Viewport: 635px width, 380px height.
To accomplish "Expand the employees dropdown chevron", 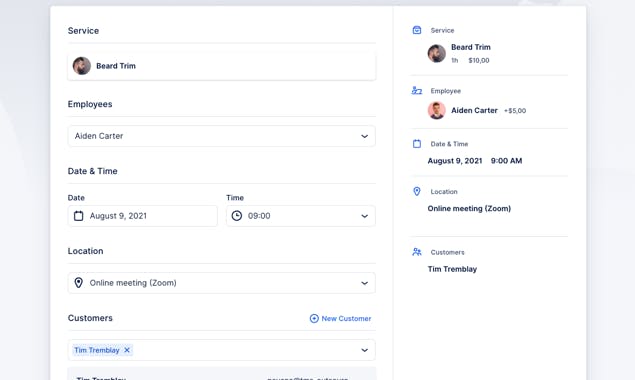I will point(364,136).
